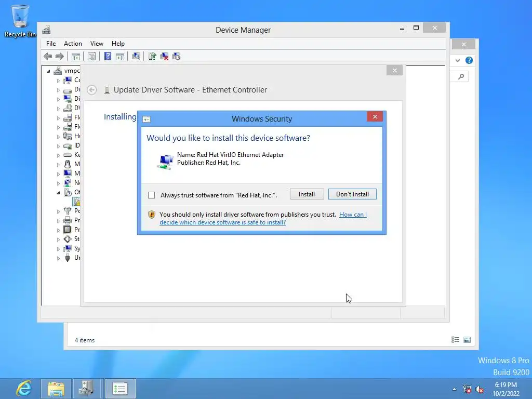Show hidden tray icons arrow
Image resolution: width=532 pixels, height=399 pixels.
click(454, 389)
